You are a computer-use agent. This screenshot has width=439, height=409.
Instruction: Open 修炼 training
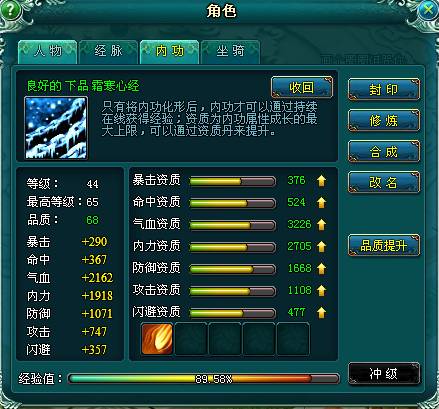(x=384, y=121)
